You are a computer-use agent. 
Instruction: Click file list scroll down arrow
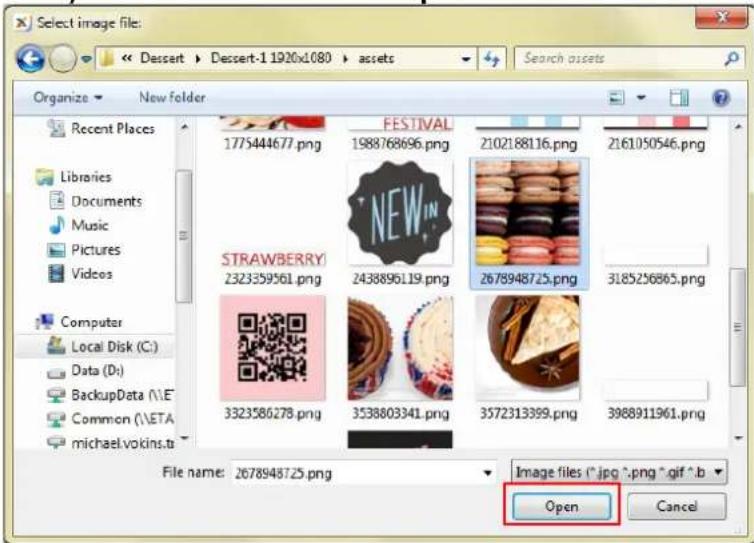738,438
